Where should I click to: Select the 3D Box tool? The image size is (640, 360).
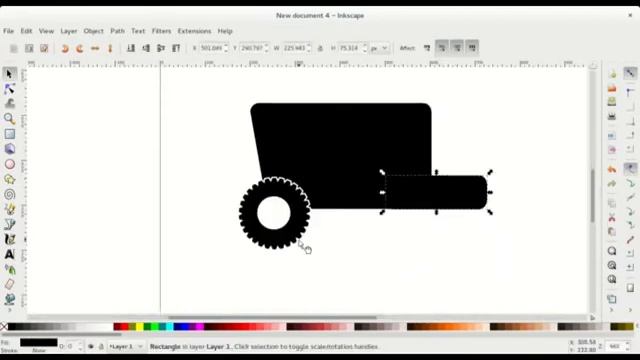pos(9,149)
